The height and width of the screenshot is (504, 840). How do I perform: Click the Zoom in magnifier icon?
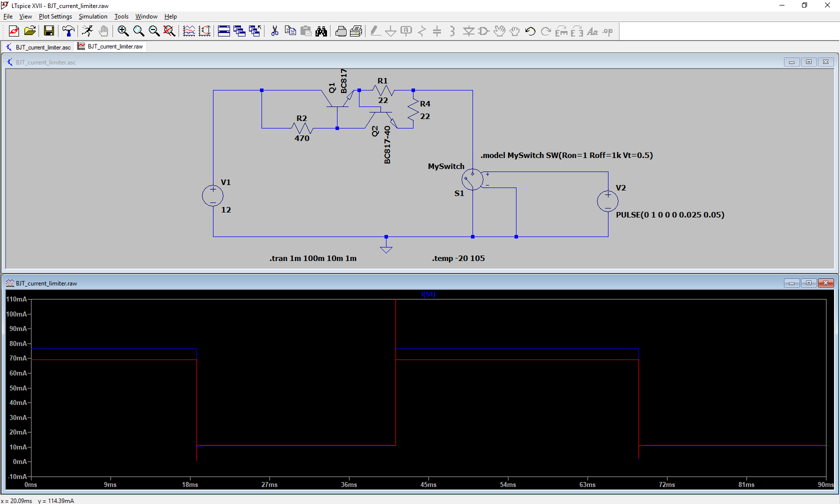coord(123,31)
